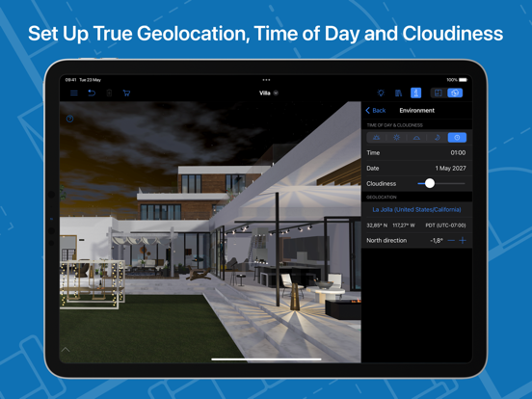This screenshot has width=532, height=399.
Task: Click the help circle icon over the 3D view
Action: pyautogui.click(x=70, y=119)
